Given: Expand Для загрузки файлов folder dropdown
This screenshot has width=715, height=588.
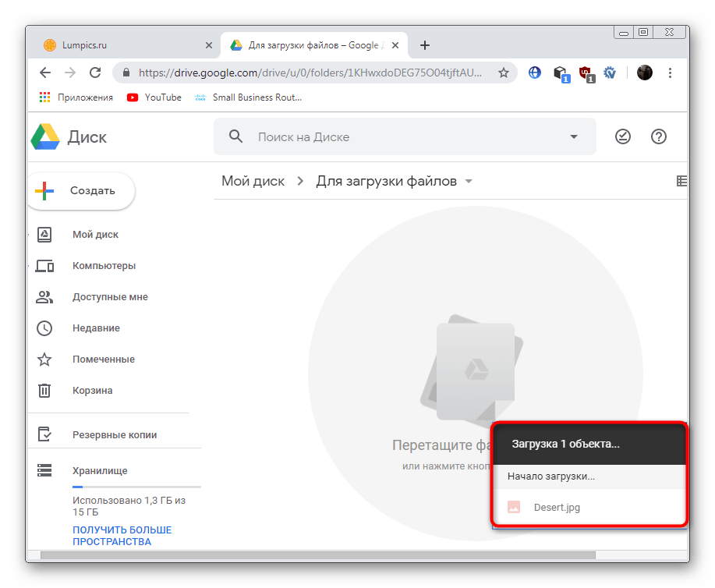Looking at the screenshot, I should (469, 181).
